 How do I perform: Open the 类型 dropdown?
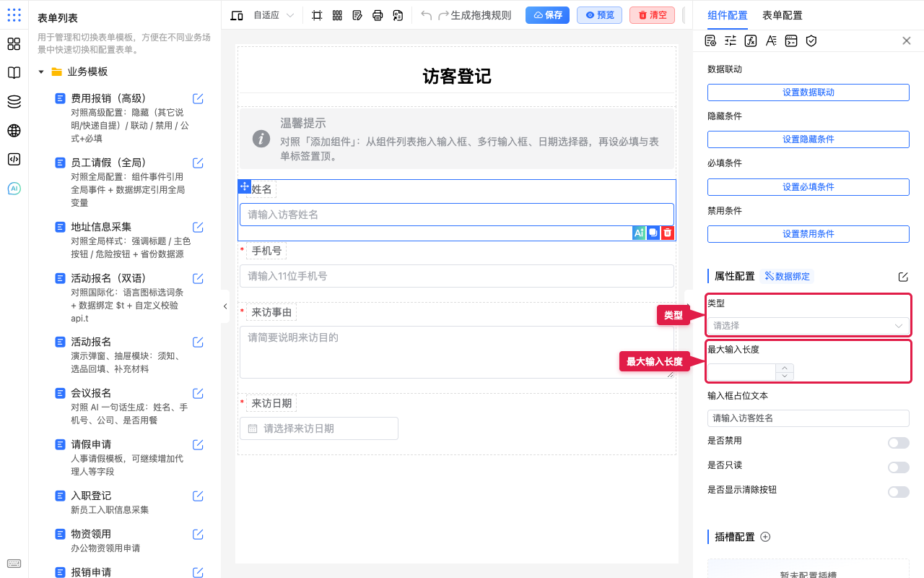tap(808, 326)
